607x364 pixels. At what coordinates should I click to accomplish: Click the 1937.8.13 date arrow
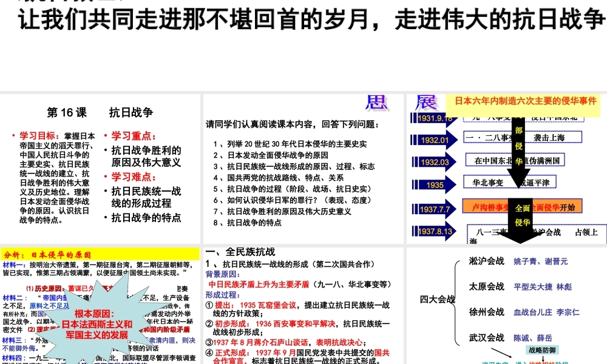(x=433, y=231)
